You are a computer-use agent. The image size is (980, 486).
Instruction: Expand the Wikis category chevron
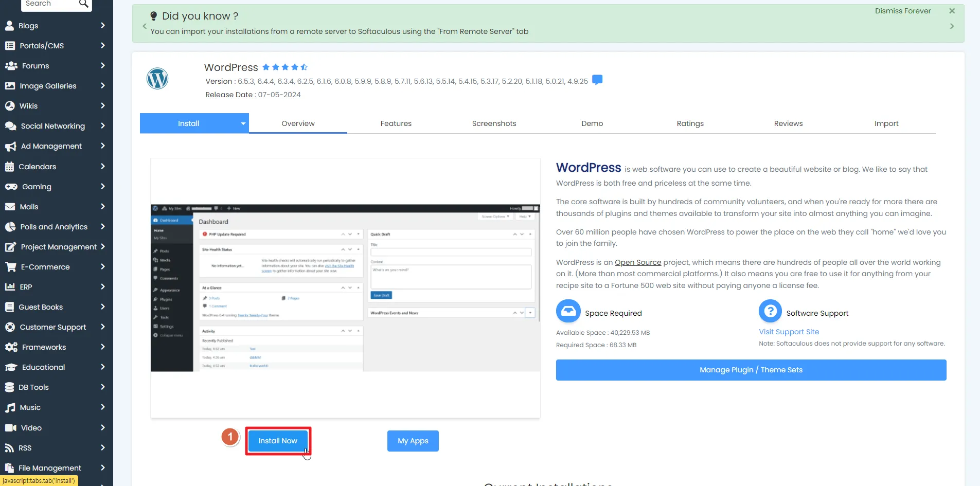pos(103,105)
